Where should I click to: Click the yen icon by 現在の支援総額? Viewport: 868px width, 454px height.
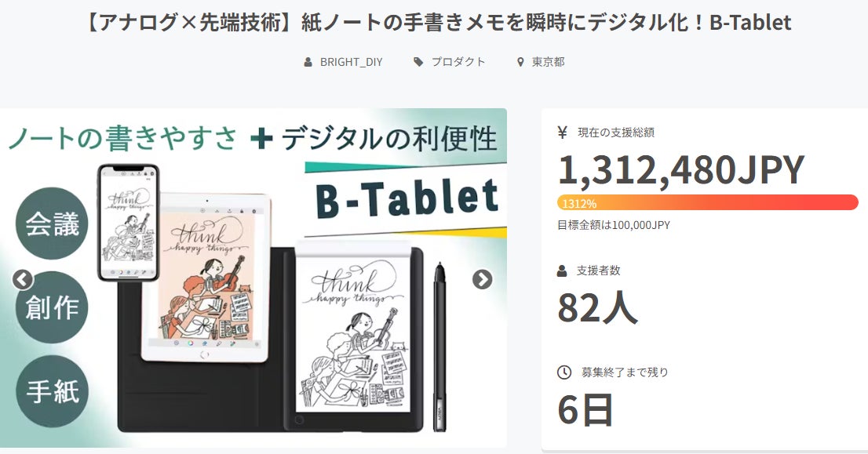(563, 133)
